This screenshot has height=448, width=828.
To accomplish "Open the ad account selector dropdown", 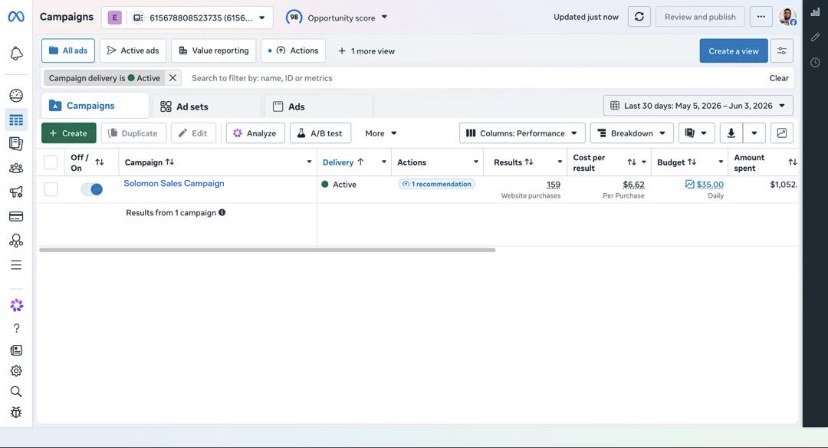I will pos(187,17).
